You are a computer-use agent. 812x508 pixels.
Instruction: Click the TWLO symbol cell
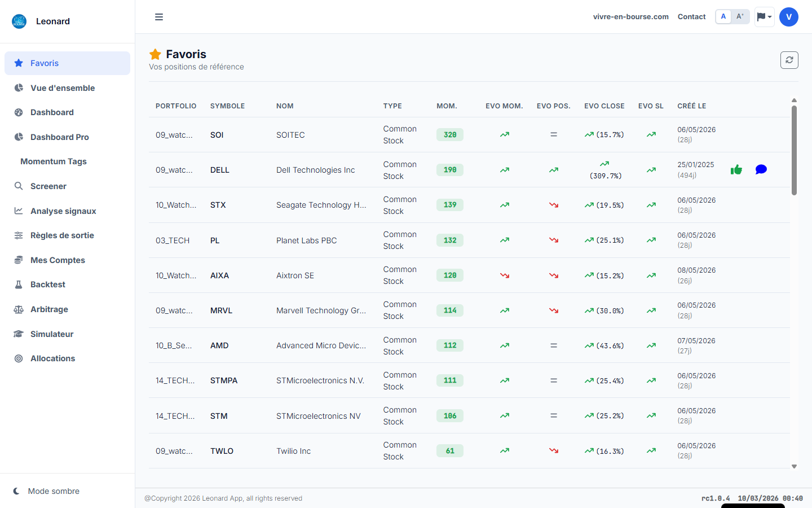tap(222, 451)
